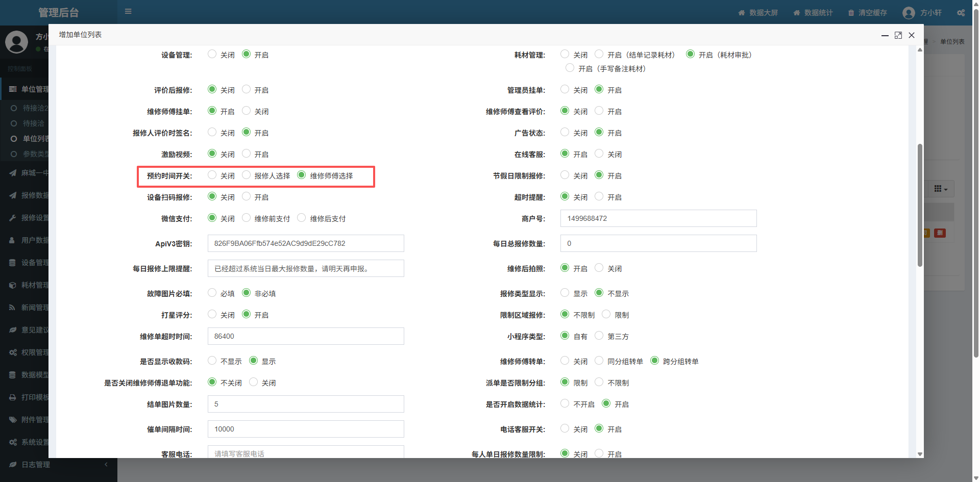Viewport: 980px width, 482px height.
Task: Click the 单位列表 breadcrumb behind the dialog
Action: click(952, 42)
